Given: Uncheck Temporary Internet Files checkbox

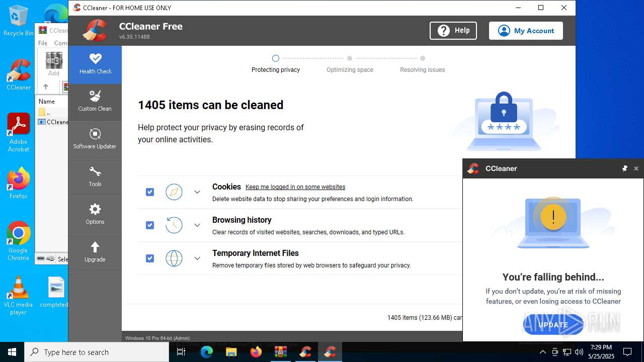Looking at the screenshot, I should coord(150,258).
